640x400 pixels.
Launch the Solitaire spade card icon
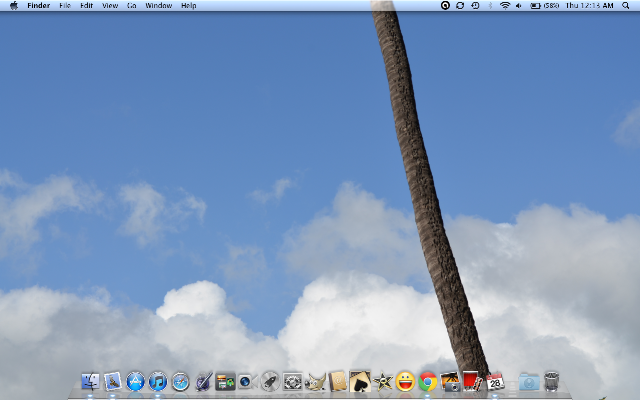[x=360, y=381]
